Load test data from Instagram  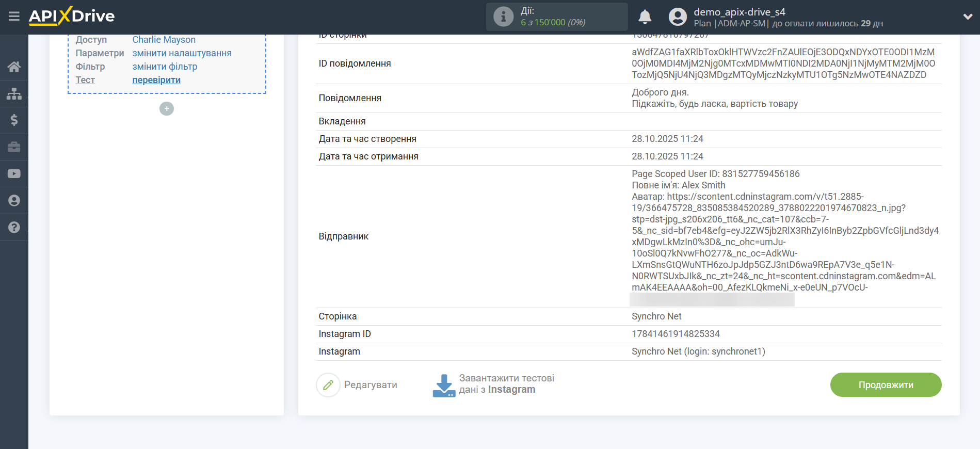pos(493,384)
